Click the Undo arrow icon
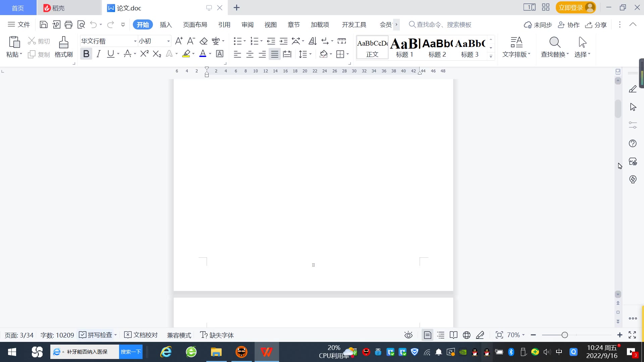644x362 pixels. tap(94, 24)
